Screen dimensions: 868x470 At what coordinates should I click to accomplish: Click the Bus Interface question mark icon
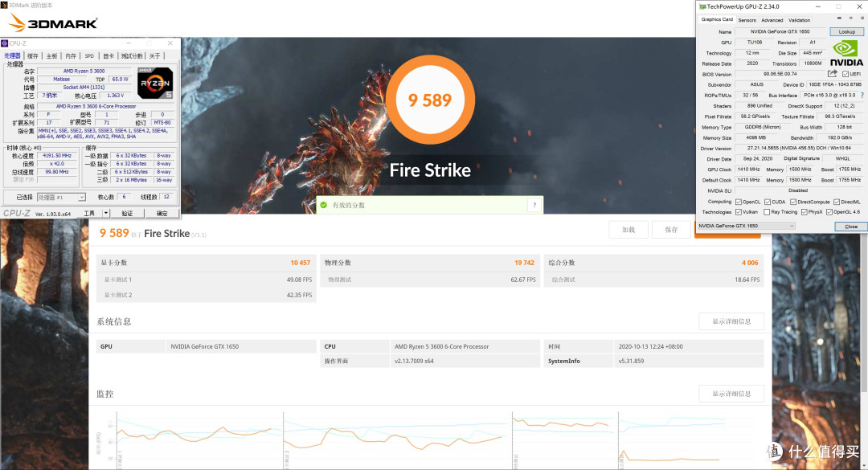click(x=862, y=96)
